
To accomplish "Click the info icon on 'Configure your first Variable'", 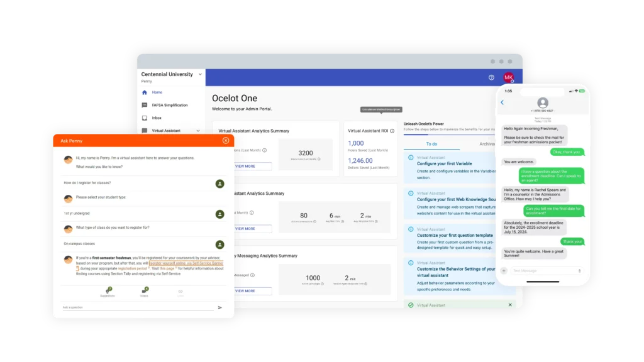I will click(411, 158).
